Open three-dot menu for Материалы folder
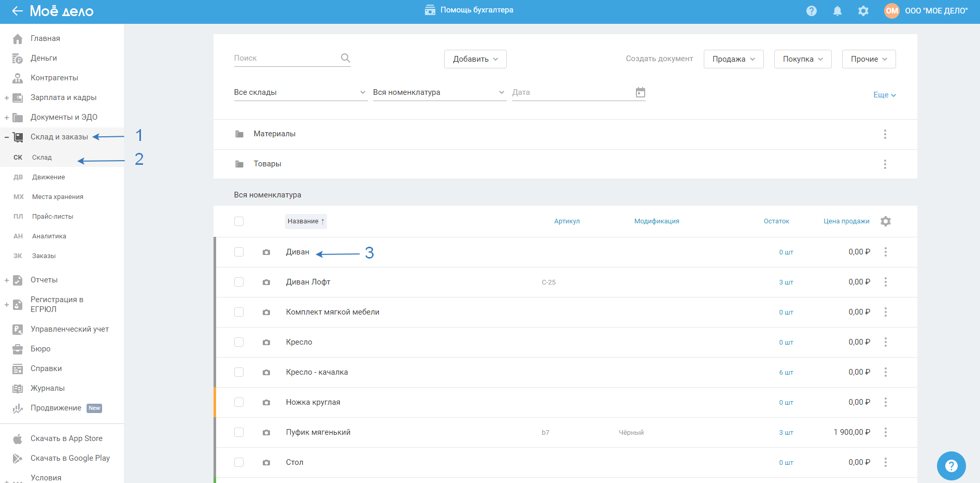Viewport: 980px width, 483px height. pos(885,134)
